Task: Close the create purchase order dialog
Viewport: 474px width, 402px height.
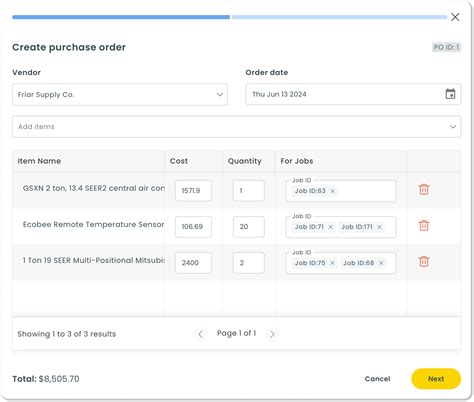Action: [455, 17]
